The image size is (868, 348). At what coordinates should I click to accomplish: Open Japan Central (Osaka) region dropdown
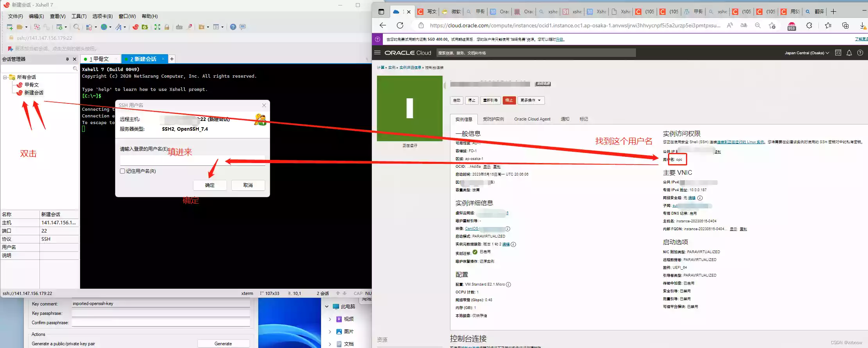pyautogui.click(x=807, y=53)
